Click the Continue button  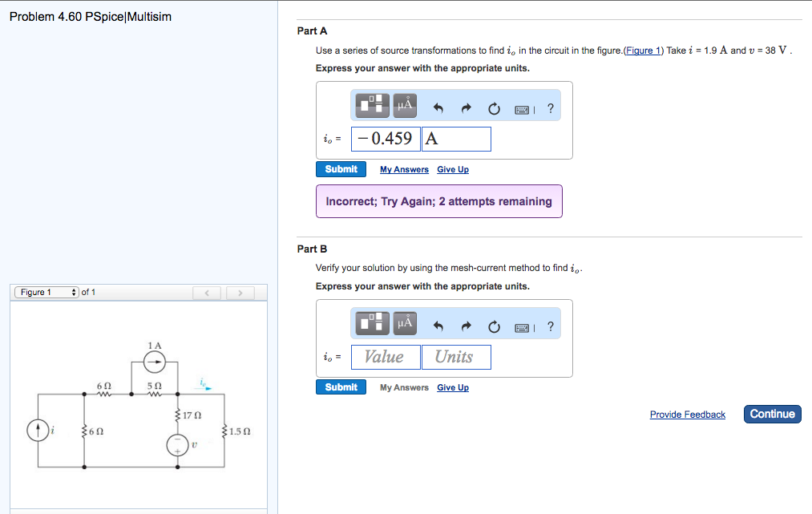[772, 414]
